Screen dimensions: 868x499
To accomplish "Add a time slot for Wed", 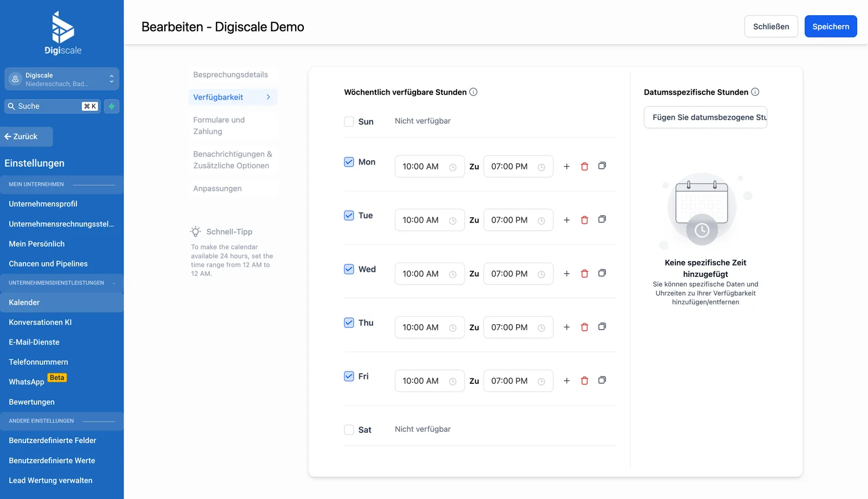I will 566,274.
